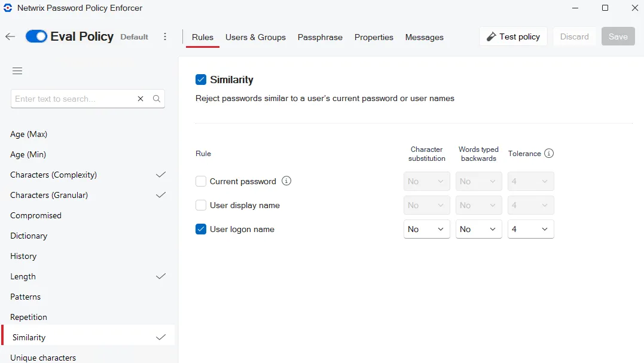Select the Length rule
This screenshot has width=644, height=363.
pos(88,276)
